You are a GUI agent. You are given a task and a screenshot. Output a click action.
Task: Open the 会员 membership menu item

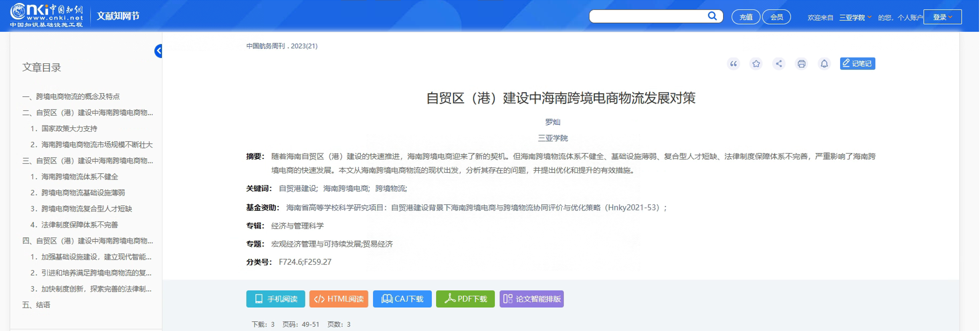pyautogui.click(x=776, y=17)
